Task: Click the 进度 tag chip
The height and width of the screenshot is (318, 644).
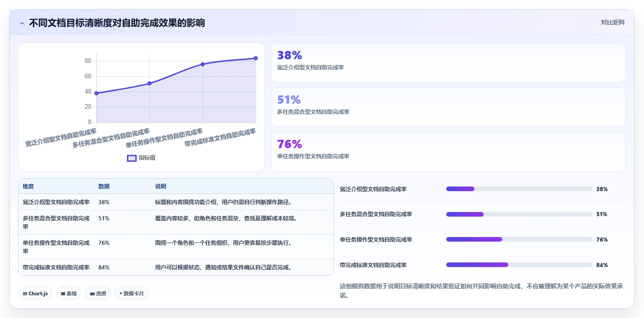Action: 98,293
